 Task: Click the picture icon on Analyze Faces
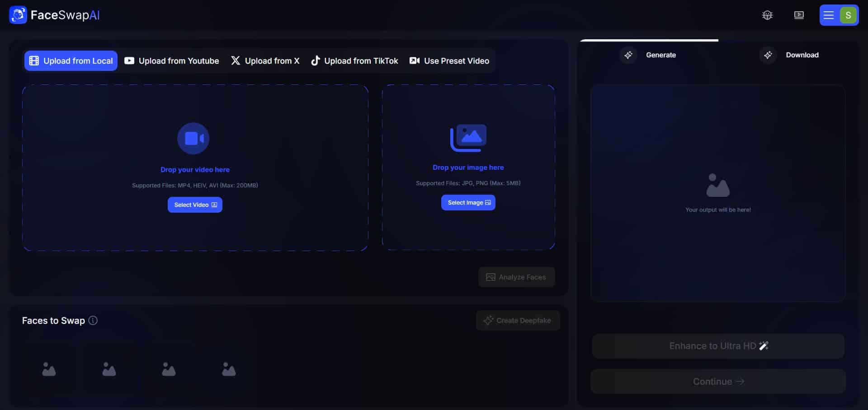click(x=491, y=277)
